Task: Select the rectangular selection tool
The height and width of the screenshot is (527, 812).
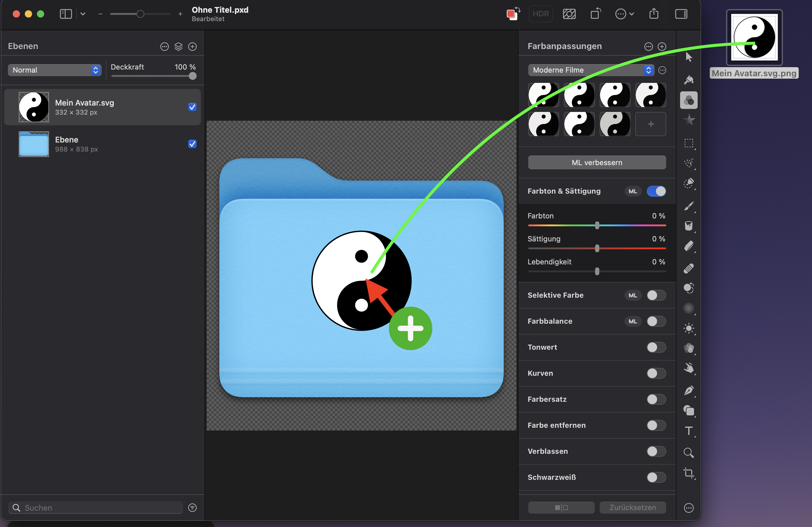Action: [689, 143]
